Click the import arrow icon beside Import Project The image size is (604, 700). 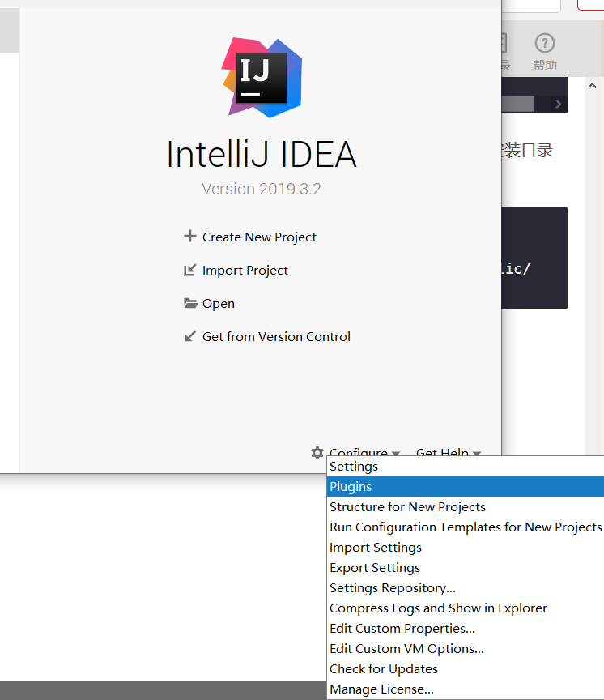tap(190, 270)
